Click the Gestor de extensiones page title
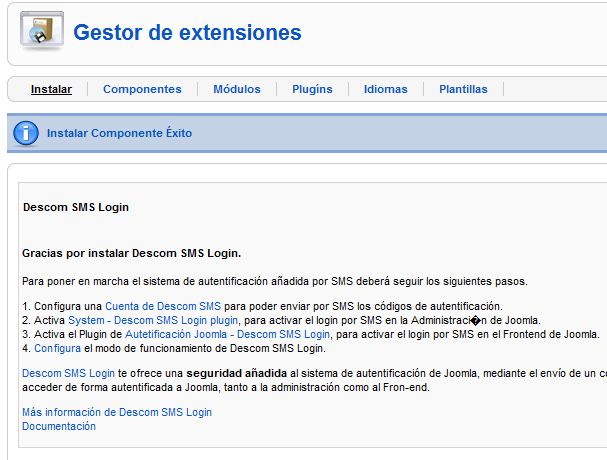This screenshot has width=607, height=460. tap(187, 32)
